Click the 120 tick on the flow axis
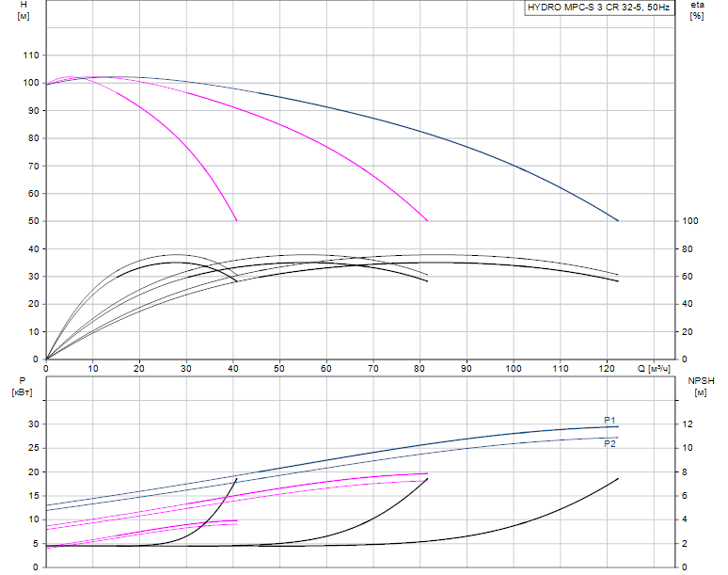The image size is (728, 575). [607, 368]
